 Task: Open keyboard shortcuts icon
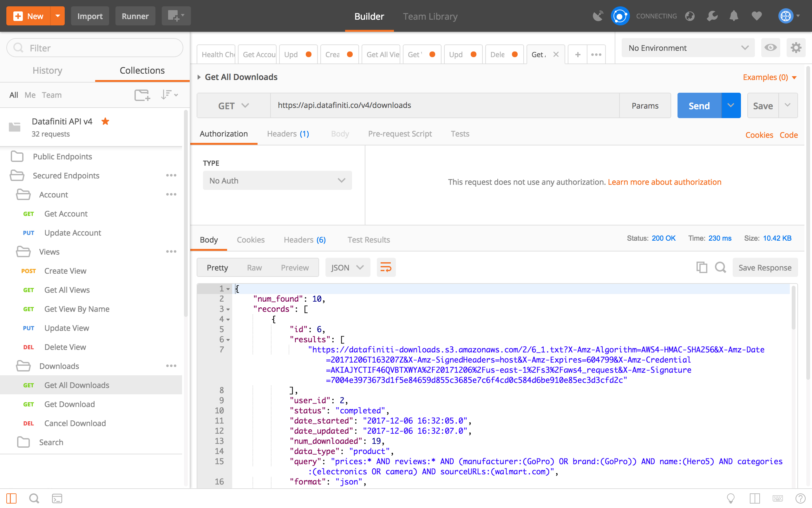coord(777,498)
